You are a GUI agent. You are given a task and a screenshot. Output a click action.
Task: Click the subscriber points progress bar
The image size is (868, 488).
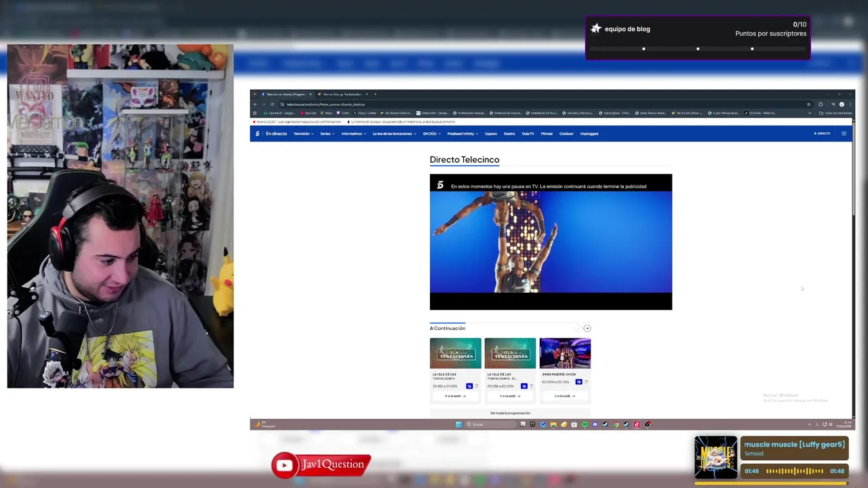(x=698, y=49)
